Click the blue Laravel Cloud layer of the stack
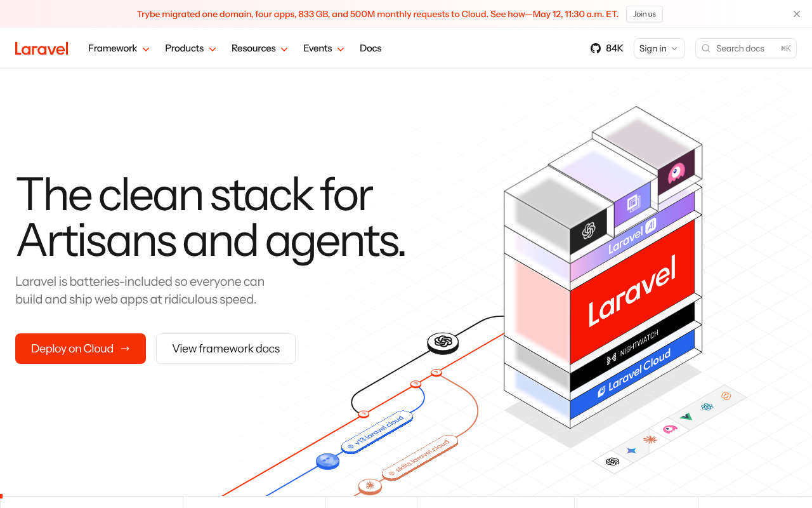Viewport: 812px width, 508px height. click(x=632, y=375)
